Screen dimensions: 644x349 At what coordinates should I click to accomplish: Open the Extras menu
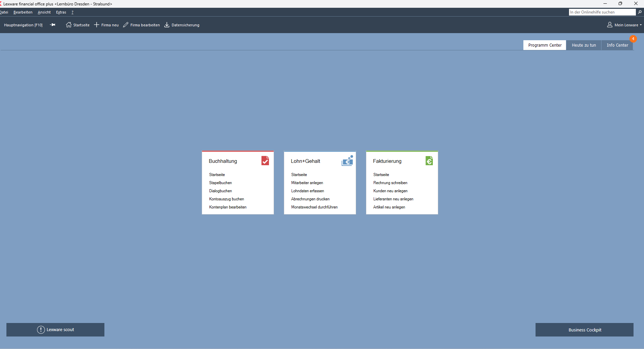pyautogui.click(x=61, y=12)
